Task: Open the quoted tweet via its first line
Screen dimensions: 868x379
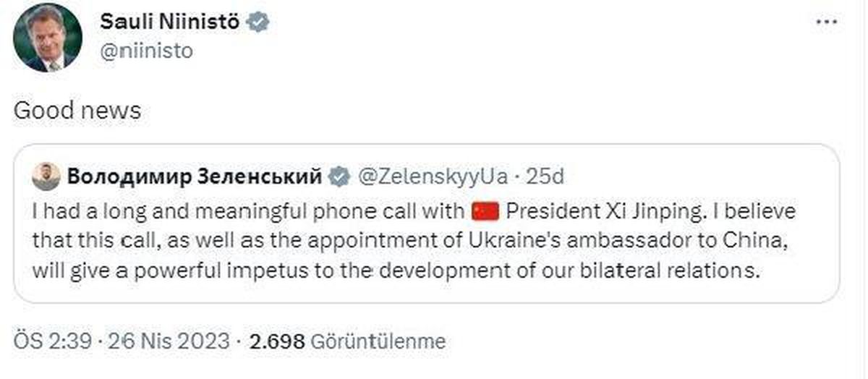Action: pyautogui.click(x=414, y=211)
